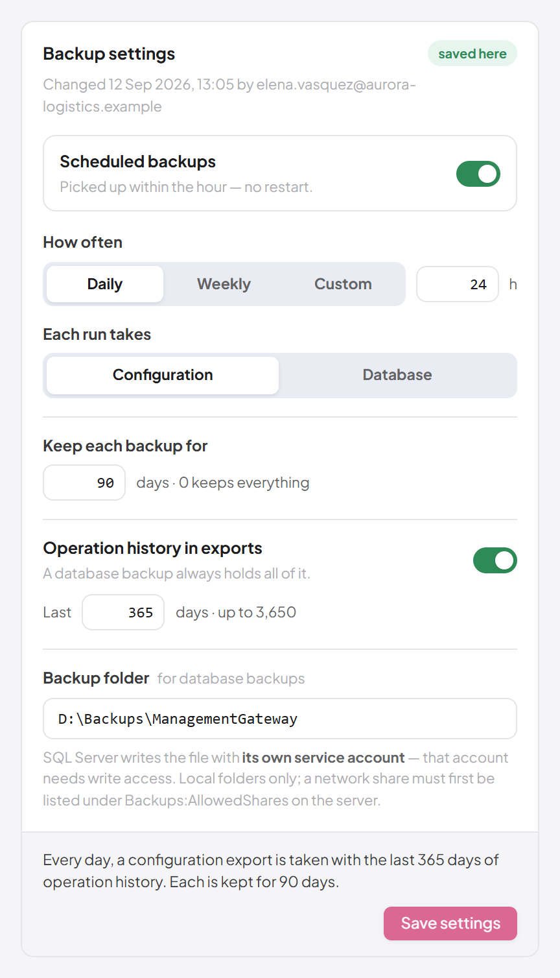Click the 'saved here' status badge
This screenshot has height=978, width=560.
[472, 54]
